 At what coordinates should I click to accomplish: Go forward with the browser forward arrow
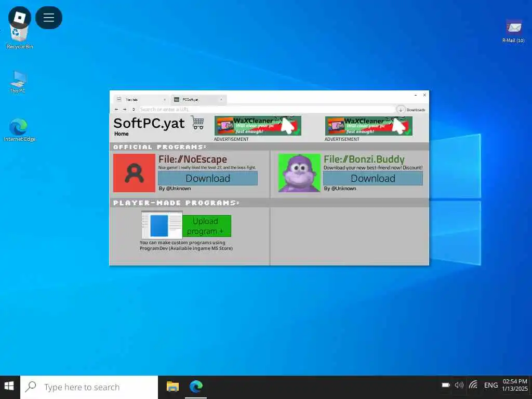tap(125, 109)
